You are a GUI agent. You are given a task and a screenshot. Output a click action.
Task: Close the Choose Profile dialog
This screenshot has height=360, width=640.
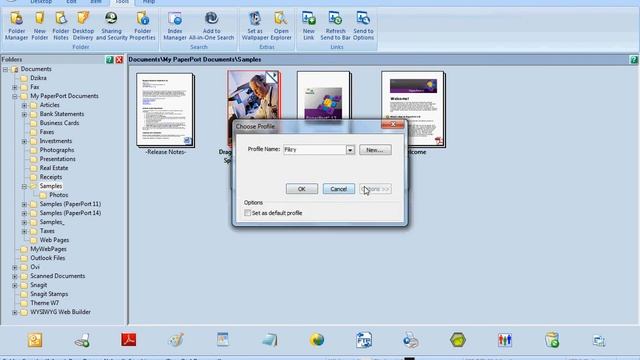pyautogui.click(x=393, y=124)
